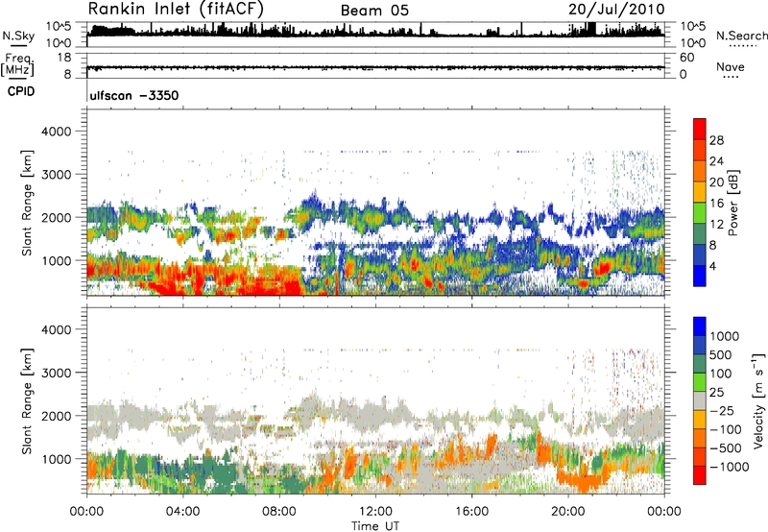The image size is (768, 532).
Task: Click the "Time UT" axis title
Action: (x=375, y=525)
